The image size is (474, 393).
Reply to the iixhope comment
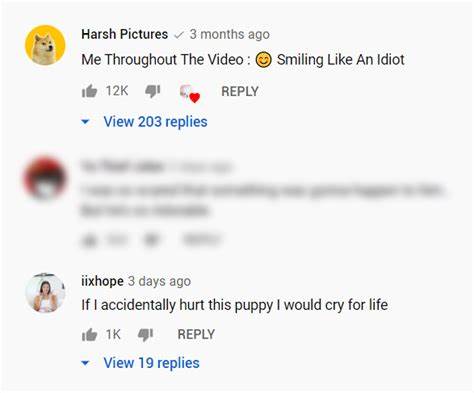196,334
